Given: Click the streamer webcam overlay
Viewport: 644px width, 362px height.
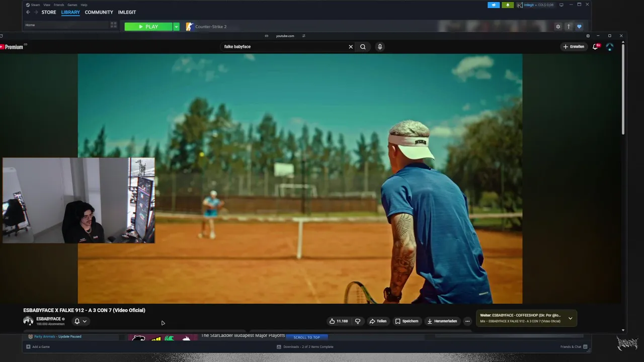Looking at the screenshot, I should (x=78, y=200).
